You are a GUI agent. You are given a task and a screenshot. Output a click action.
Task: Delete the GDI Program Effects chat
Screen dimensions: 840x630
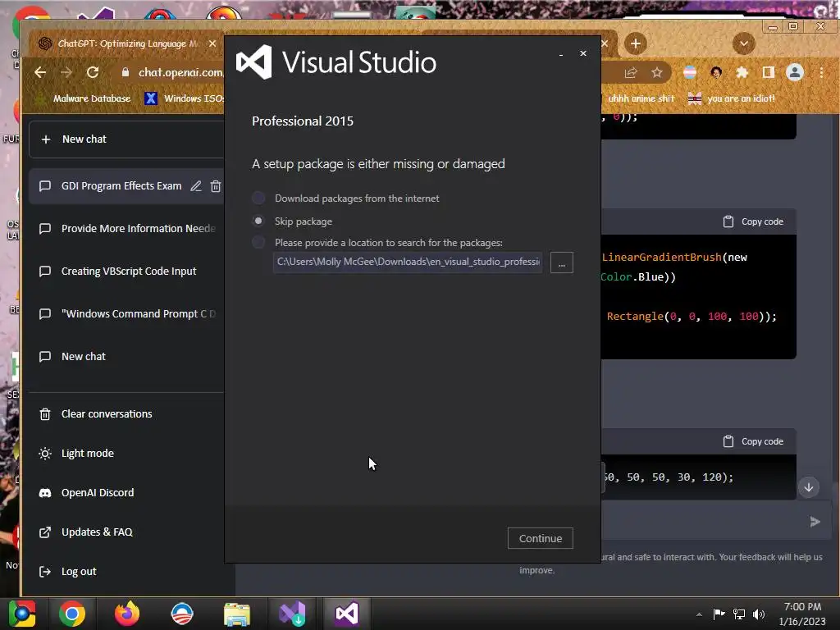click(216, 186)
